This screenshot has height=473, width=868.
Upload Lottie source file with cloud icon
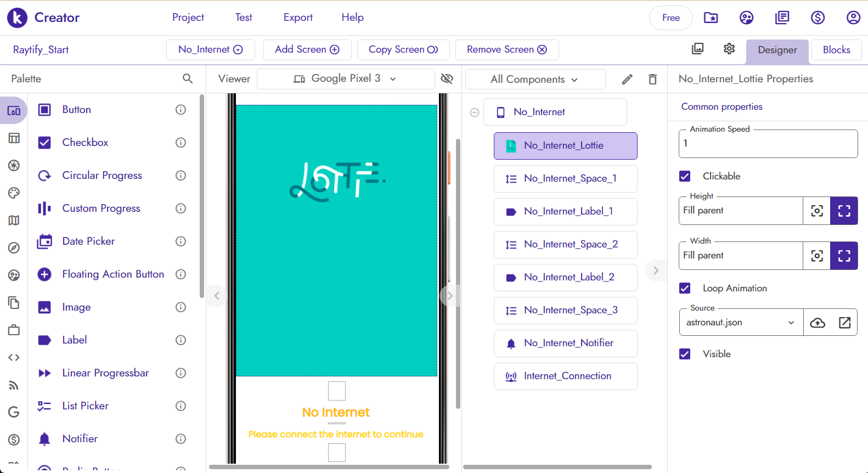(818, 323)
